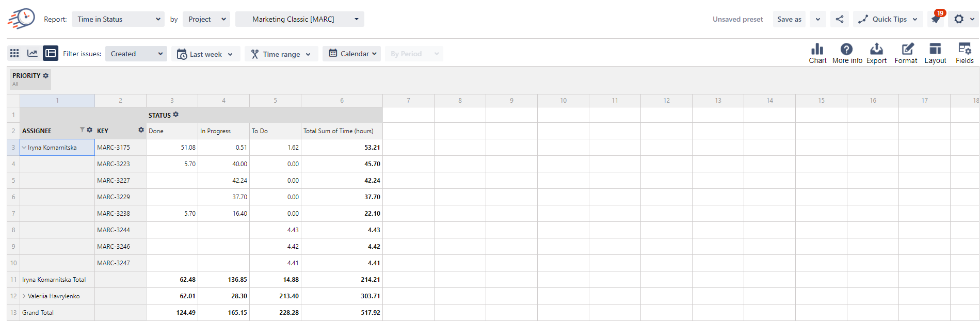Switch to the pivot table view toggle

(x=51, y=53)
